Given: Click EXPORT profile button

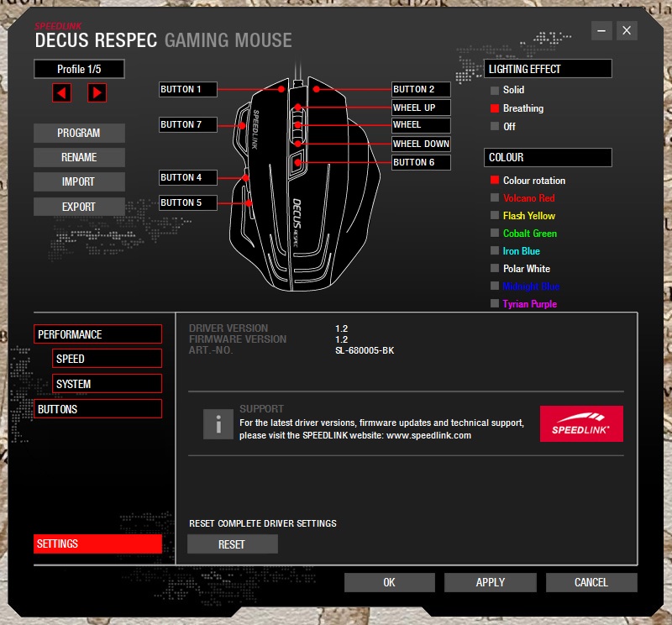Looking at the screenshot, I should click(79, 207).
